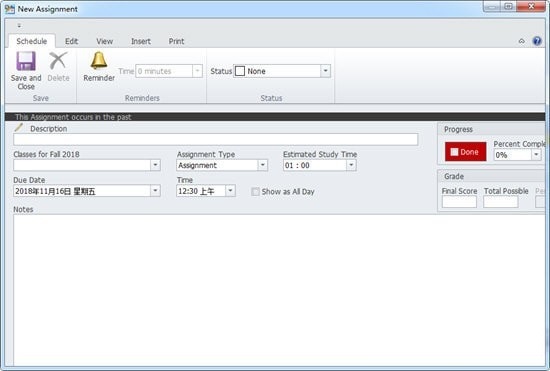Close the New Assignment window
The height and width of the screenshot is (371, 550).
coord(531,6)
